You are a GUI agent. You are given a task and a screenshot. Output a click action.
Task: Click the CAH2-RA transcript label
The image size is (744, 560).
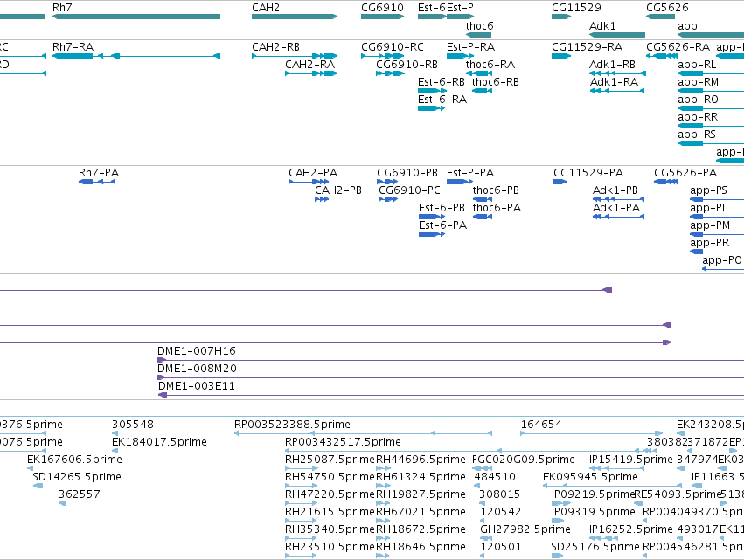tap(309, 65)
